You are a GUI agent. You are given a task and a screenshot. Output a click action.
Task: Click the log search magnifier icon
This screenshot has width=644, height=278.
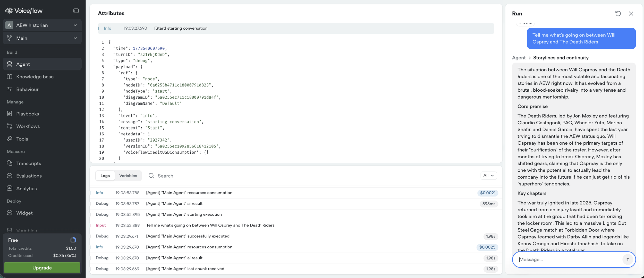151,176
